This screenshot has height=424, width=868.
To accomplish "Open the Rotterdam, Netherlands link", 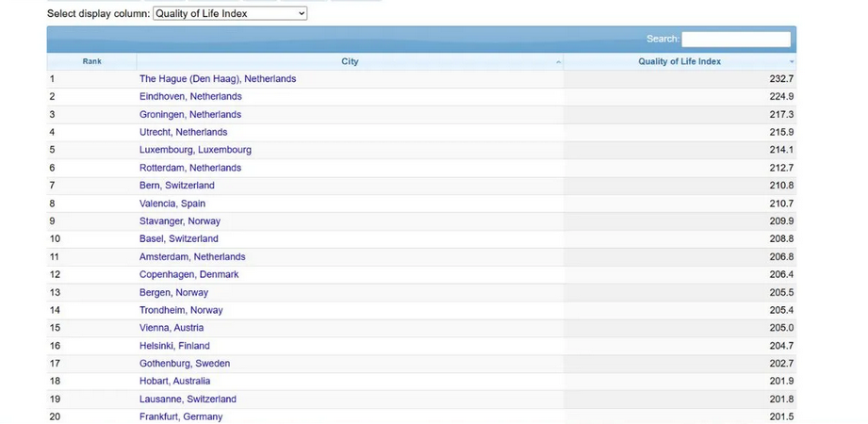I will tap(190, 167).
